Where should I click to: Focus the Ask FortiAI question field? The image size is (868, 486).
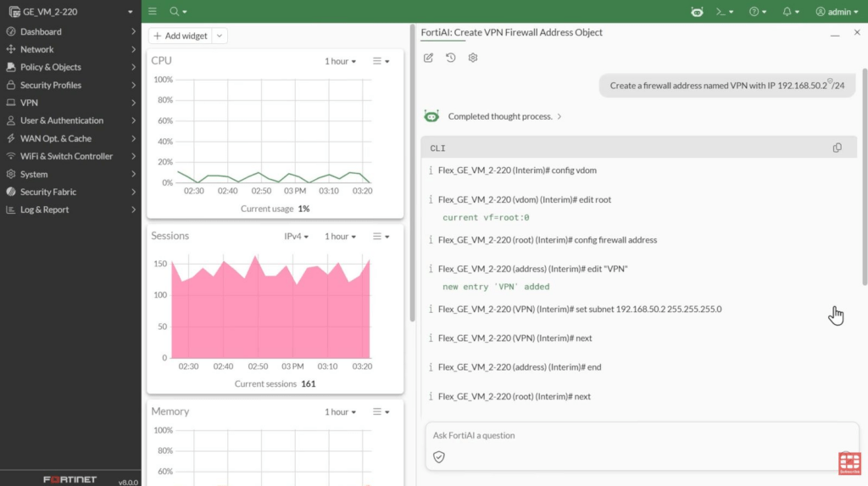coord(643,436)
